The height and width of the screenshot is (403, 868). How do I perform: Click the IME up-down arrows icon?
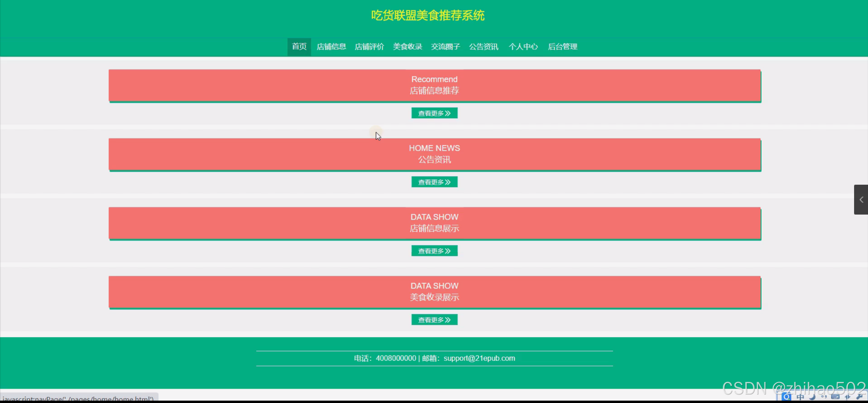[x=847, y=397]
